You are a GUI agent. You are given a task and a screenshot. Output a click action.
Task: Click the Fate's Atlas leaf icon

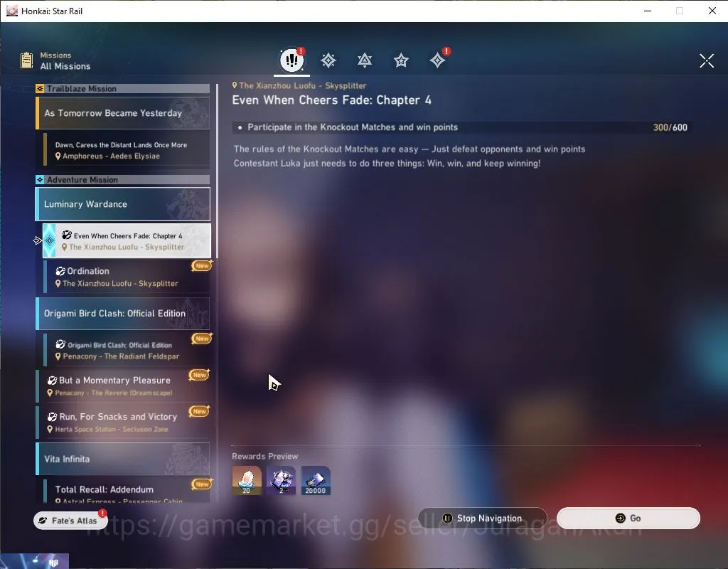pos(43,520)
